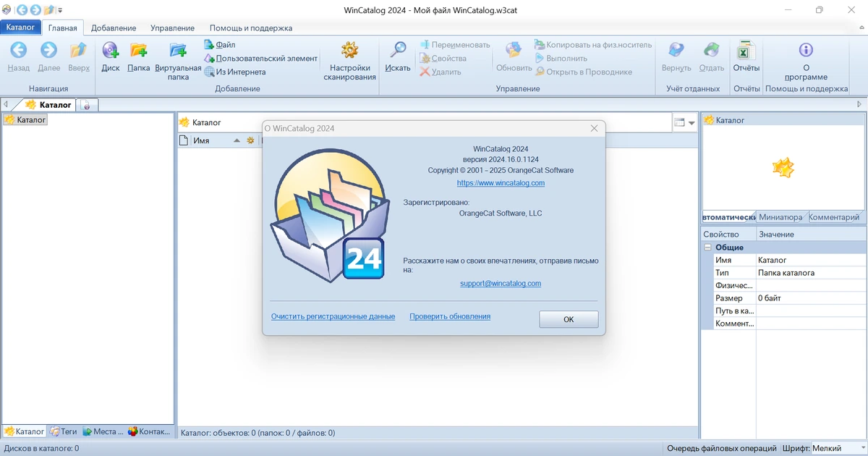Switch to the Добавление ribbon tab
The width and height of the screenshot is (868, 456).
[114, 28]
